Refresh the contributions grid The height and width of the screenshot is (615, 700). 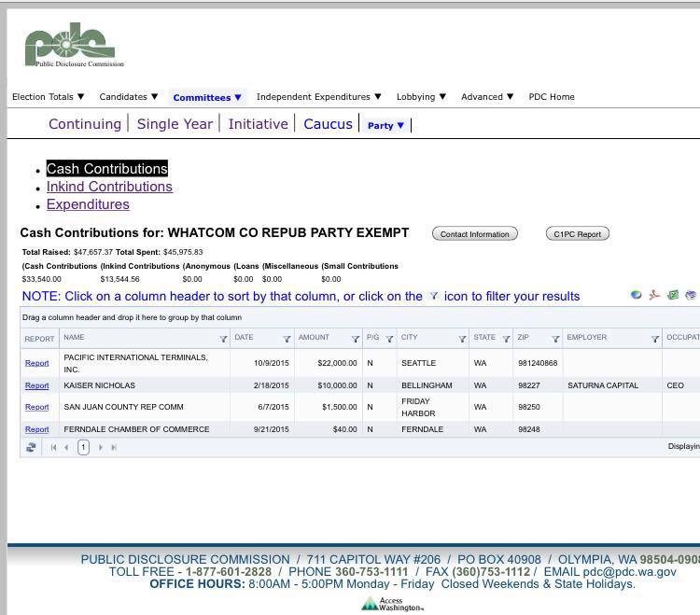(x=31, y=447)
